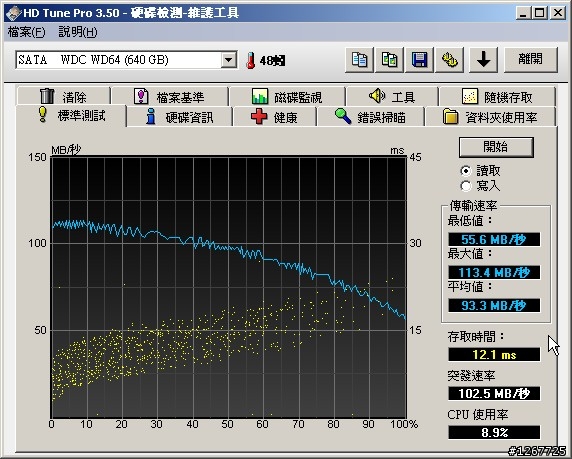
Task: Click the 8.9% CPU usage value
Action: point(494,432)
